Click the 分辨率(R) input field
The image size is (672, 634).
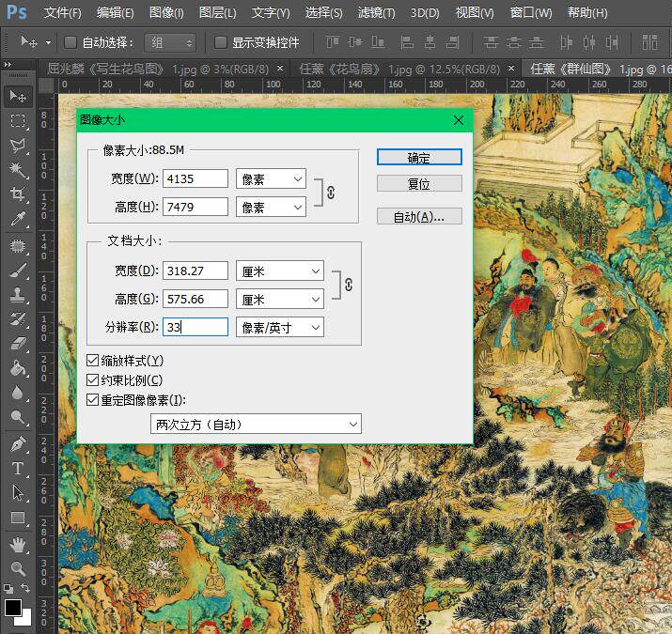pos(195,327)
